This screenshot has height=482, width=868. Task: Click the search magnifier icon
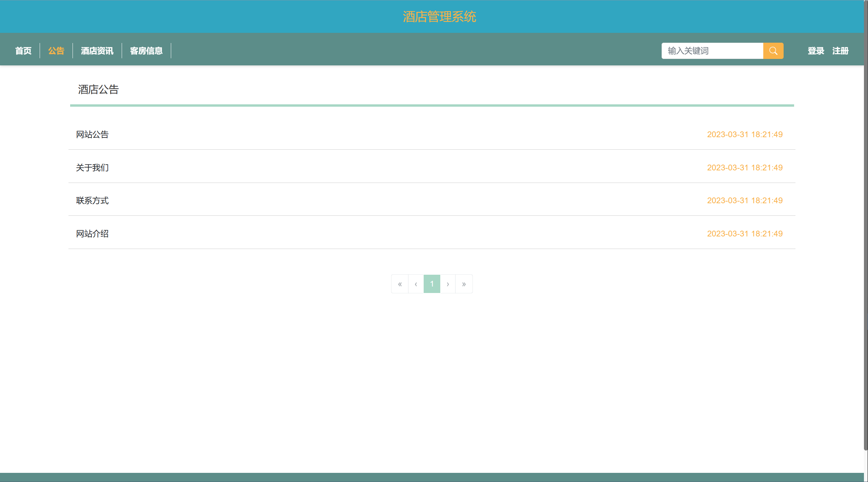(x=773, y=51)
